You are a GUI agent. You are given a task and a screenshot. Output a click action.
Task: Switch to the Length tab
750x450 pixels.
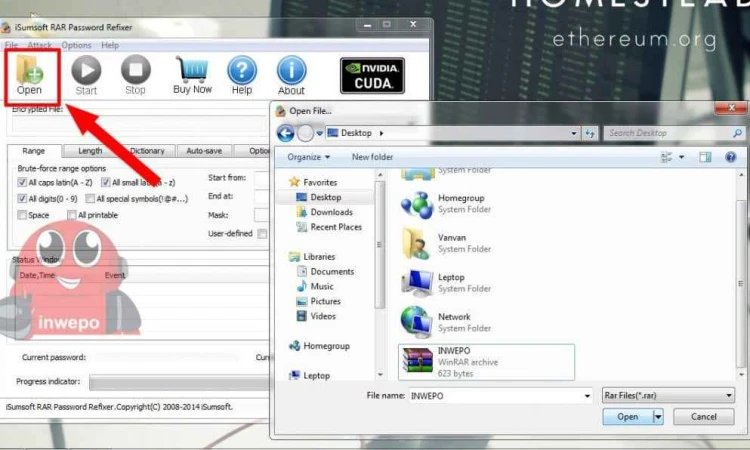pyautogui.click(x=90, y=151)
